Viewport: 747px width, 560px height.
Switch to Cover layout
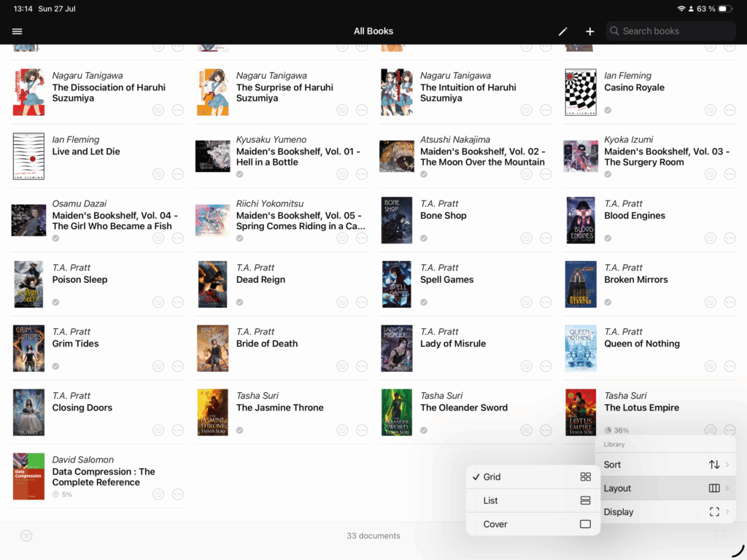pyautogui.click(x=533, y=524)
